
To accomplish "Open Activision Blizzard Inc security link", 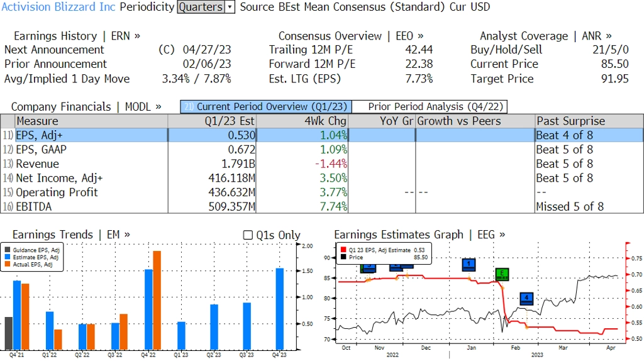I will [58, 7].
